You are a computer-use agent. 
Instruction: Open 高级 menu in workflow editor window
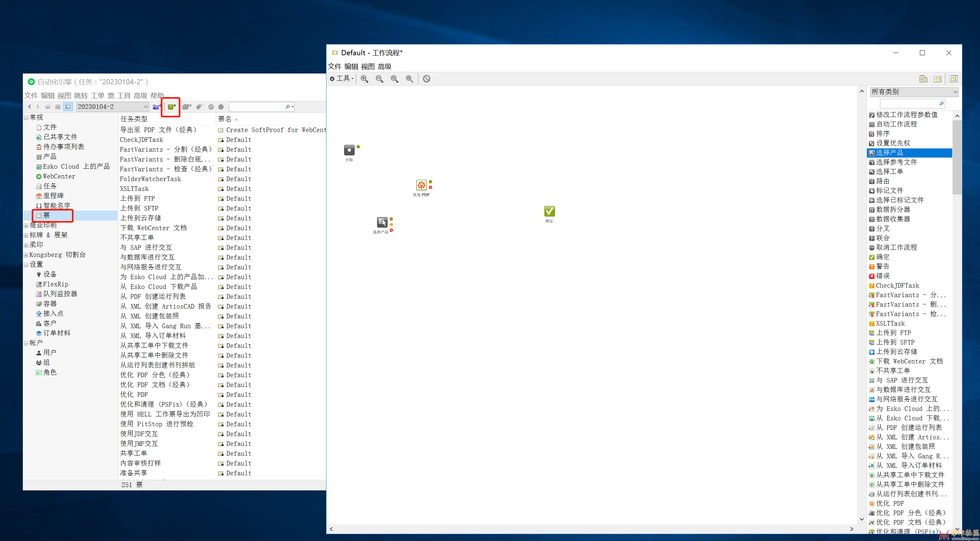click(384, 67)
